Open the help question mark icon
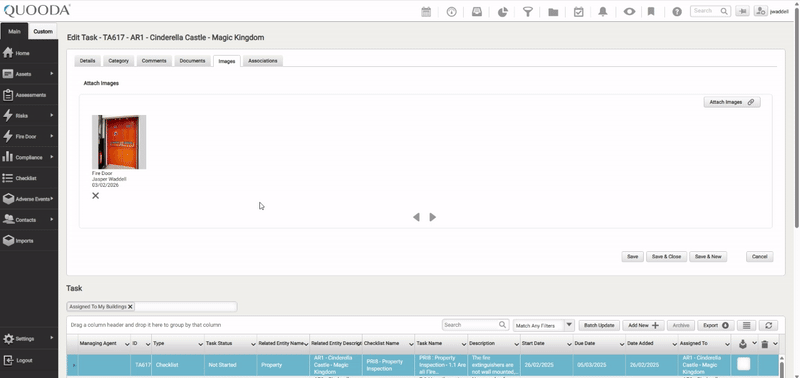Image resolution: width=800 pixels, height=378 pixels. coord(677,12)
